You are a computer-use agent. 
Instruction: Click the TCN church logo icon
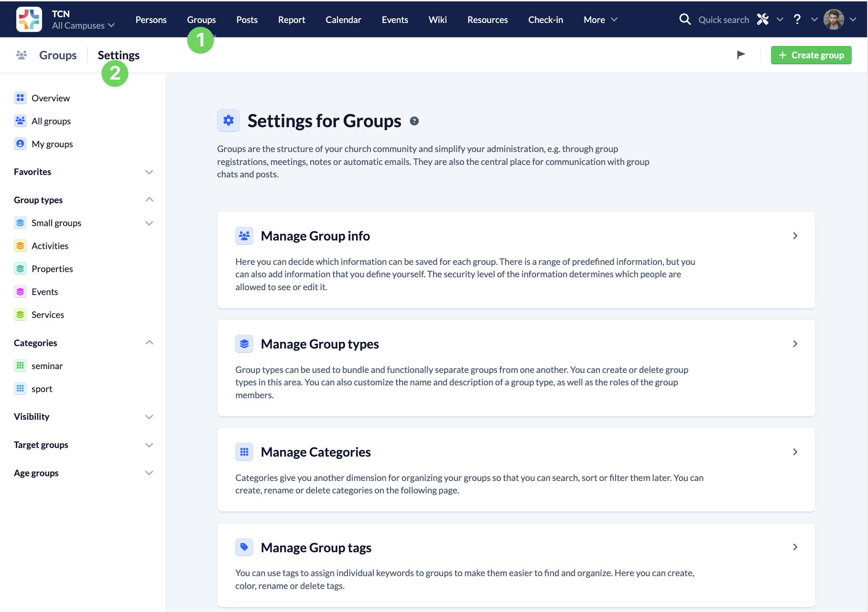[29, 19]
